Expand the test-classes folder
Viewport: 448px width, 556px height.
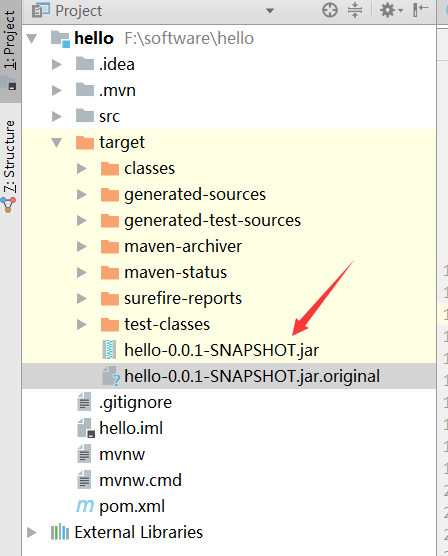point(82,324)
